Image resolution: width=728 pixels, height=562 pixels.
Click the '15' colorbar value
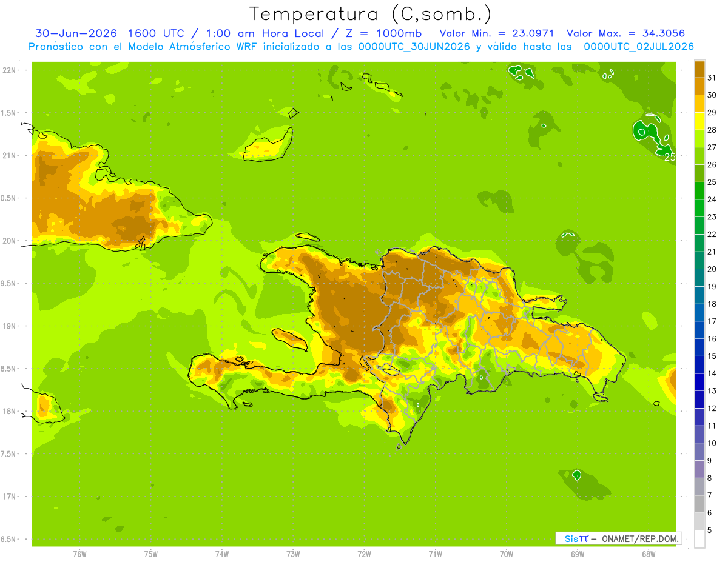[x=713, y=356]
